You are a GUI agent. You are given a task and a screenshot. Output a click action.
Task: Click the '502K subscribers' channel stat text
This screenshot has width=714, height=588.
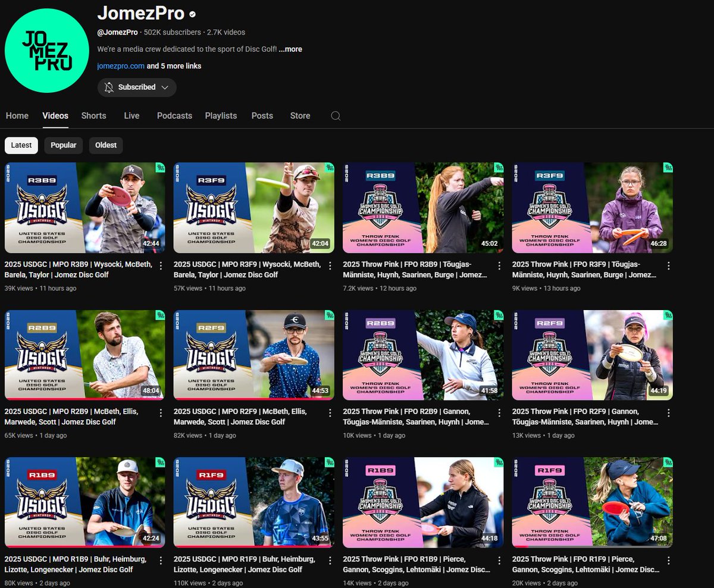(x=172, y=32)
